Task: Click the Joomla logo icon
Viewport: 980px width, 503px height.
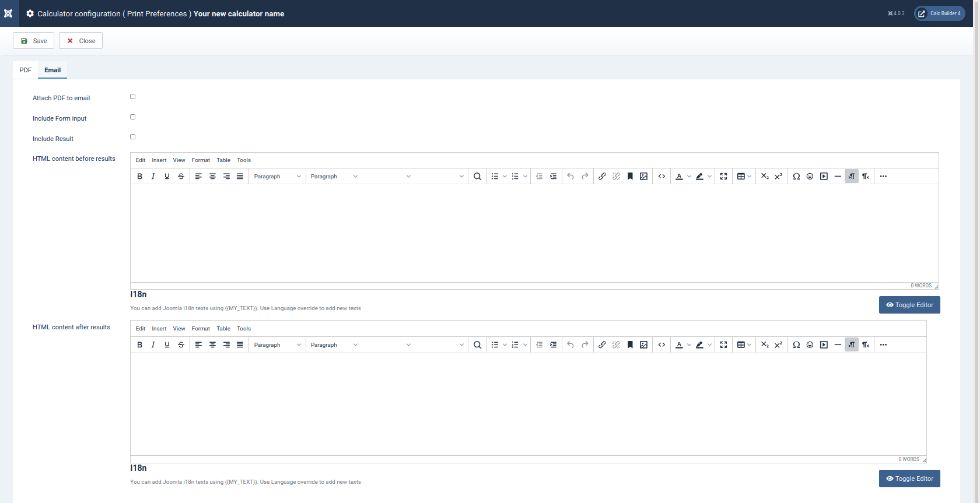Action: coord(8,13)
